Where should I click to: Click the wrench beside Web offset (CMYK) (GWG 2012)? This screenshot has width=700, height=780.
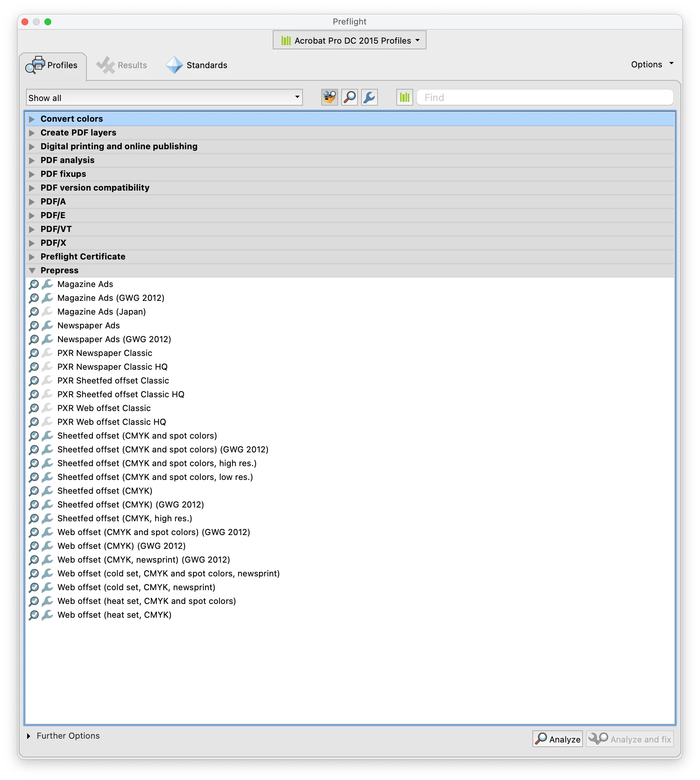(47, 546)
